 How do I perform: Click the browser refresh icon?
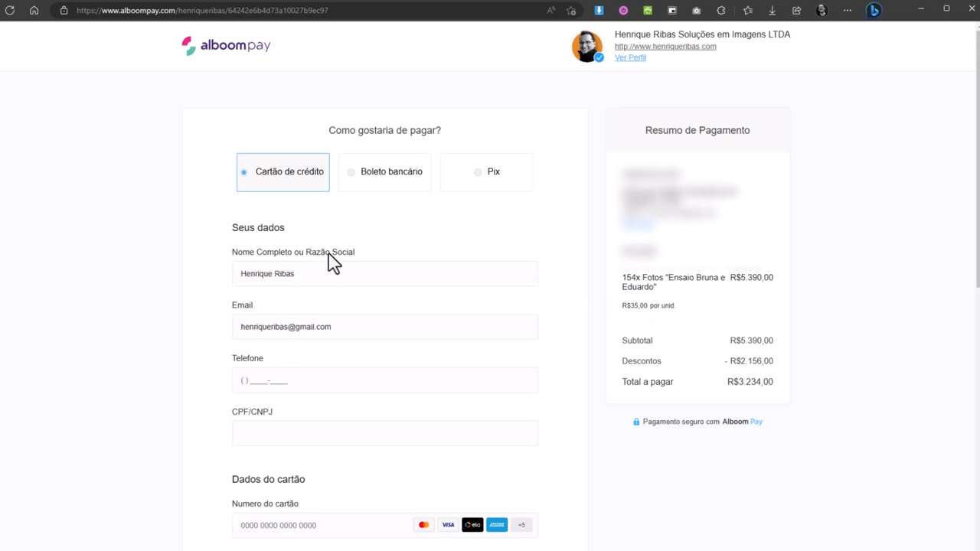click(x=10, y=11)
